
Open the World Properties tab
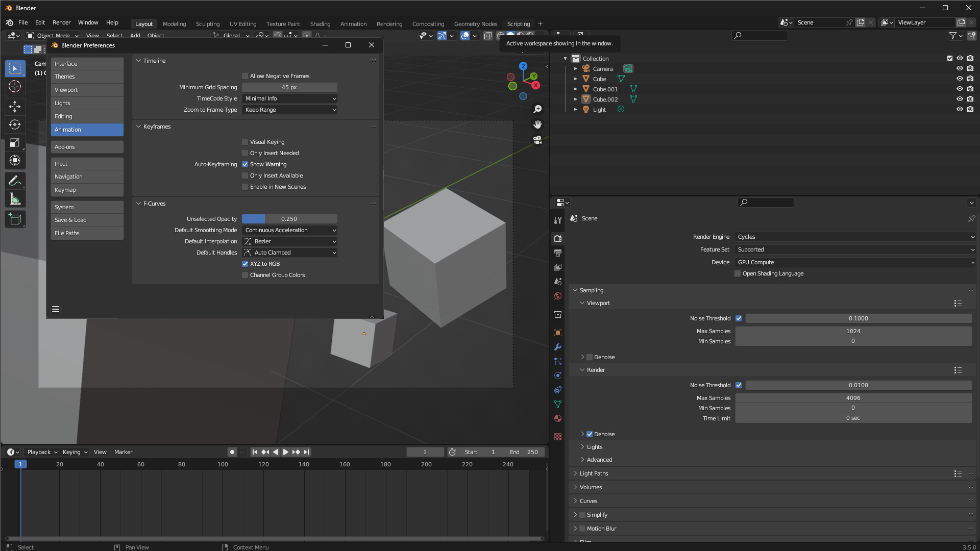[558, 296]
